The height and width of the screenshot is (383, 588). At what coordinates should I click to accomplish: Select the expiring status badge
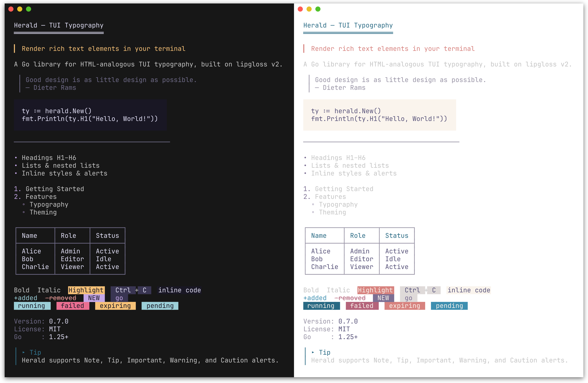coord(115,306)
